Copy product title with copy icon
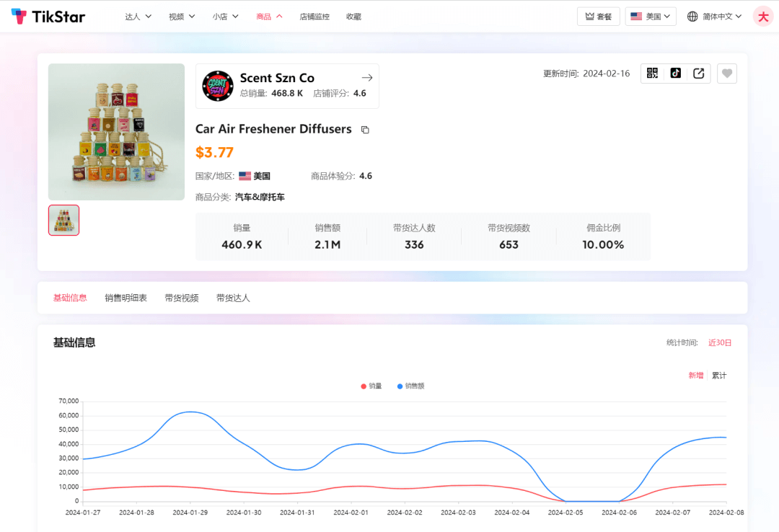Screen dimensions: 779x532 [365, 130]
